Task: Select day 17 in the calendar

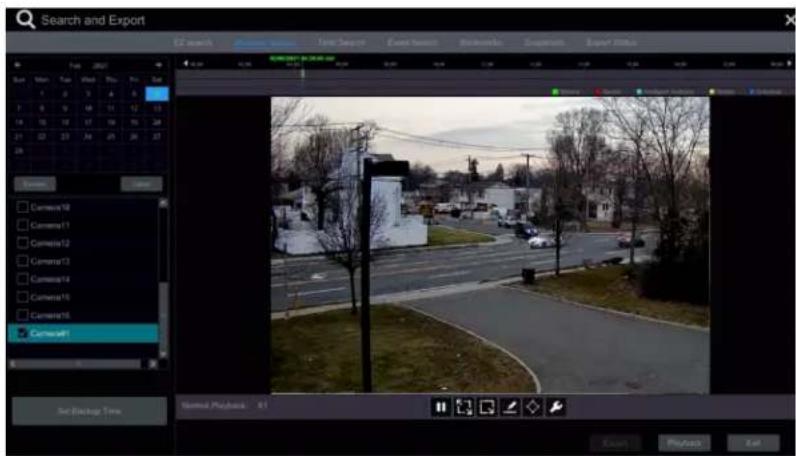Action: [x=88, y=122]
